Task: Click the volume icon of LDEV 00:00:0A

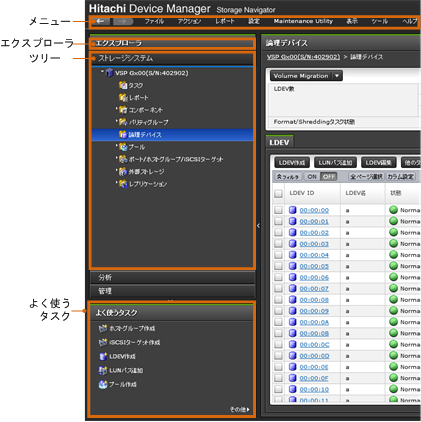Action: coord(292,322)
